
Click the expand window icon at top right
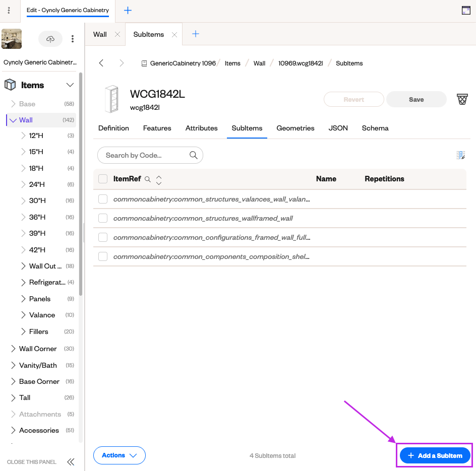466,10
